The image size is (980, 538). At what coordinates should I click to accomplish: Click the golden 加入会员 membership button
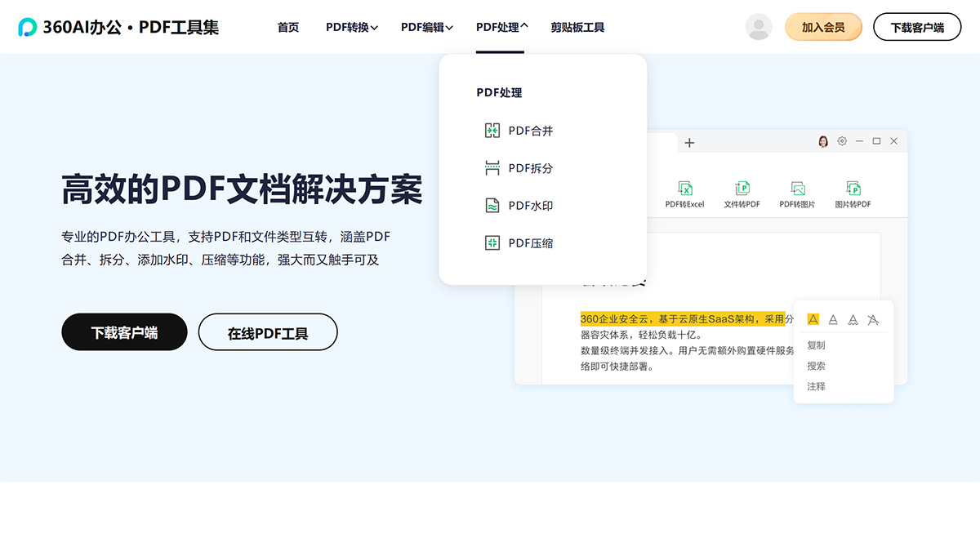(x=823, y=26)
